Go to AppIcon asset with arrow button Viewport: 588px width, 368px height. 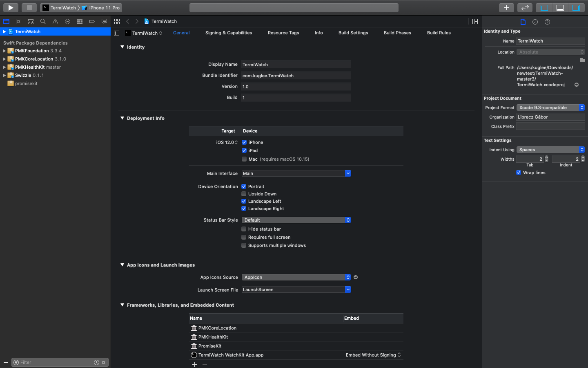356,277
